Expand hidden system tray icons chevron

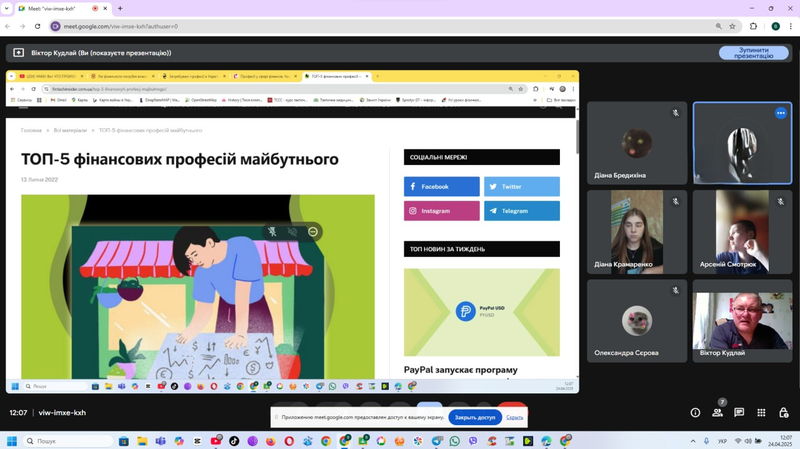[x=693, y=441]
